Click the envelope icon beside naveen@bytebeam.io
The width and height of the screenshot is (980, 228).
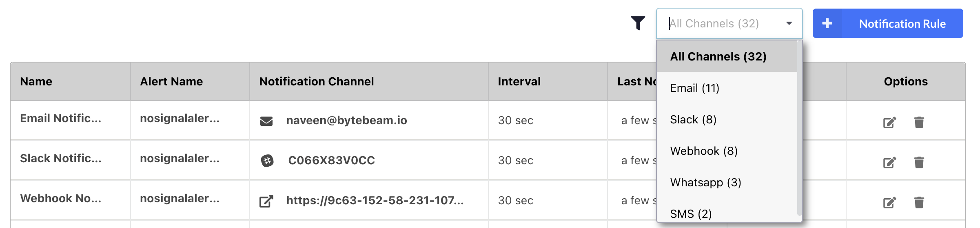[x=266, y=121]
